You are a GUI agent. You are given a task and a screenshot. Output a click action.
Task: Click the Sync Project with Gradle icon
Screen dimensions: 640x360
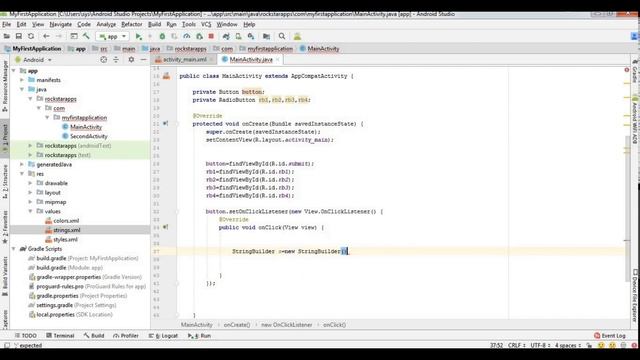click(226, 37)
